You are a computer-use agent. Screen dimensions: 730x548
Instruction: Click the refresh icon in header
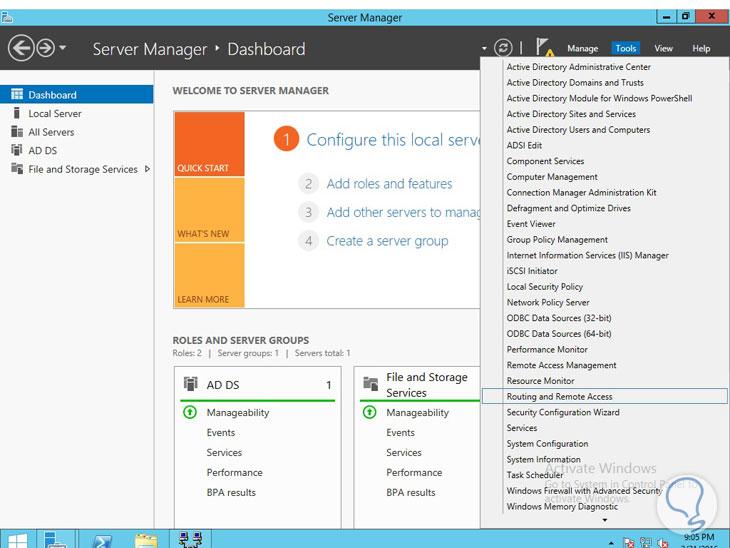point(504,48)
